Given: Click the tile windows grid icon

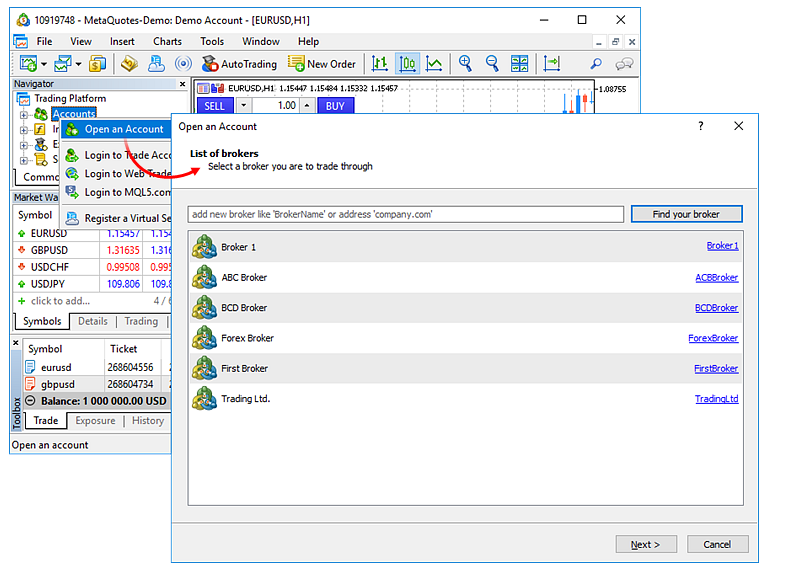Looking at the screenshot, I should [x=519, y=64].
